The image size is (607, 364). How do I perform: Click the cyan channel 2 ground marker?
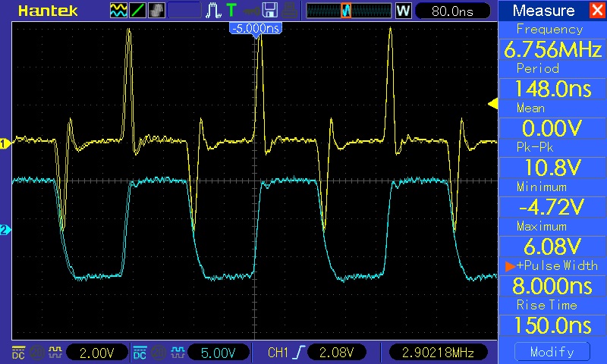(x=5, y=231)
